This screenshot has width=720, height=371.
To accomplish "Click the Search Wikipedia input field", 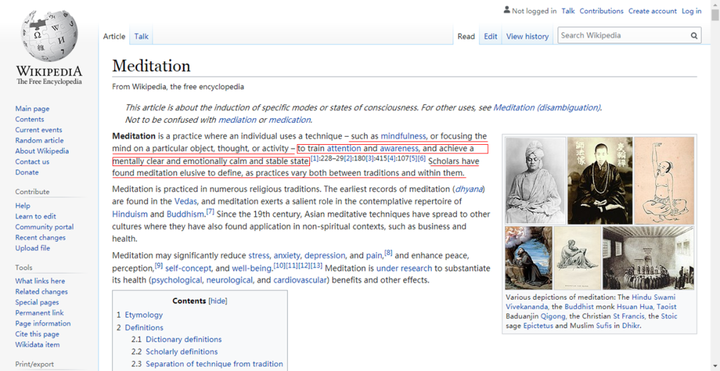I will tap(623, 35).
